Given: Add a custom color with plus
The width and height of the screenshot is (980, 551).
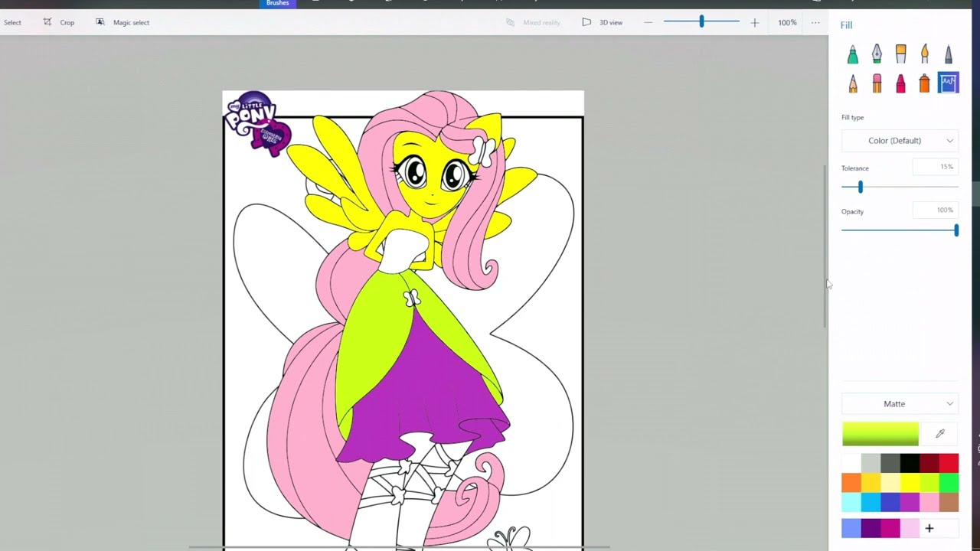Looking at the screenshot, I should pos(929,528).
